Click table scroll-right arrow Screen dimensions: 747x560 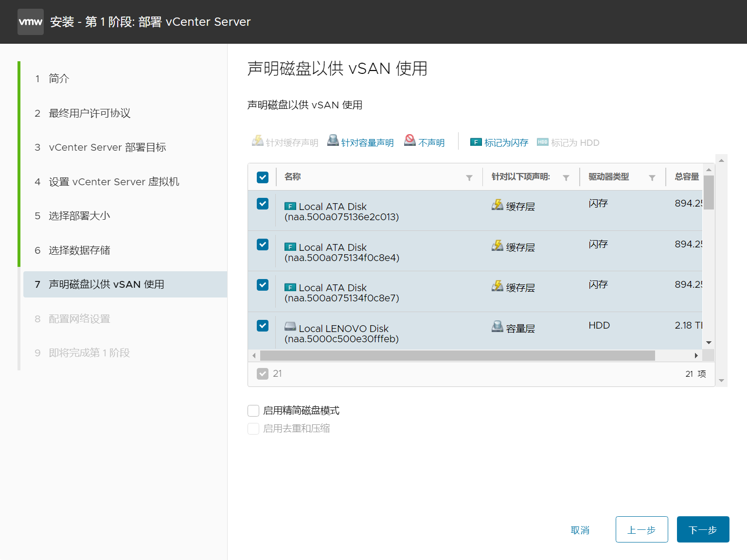click(x=696, y=356)
